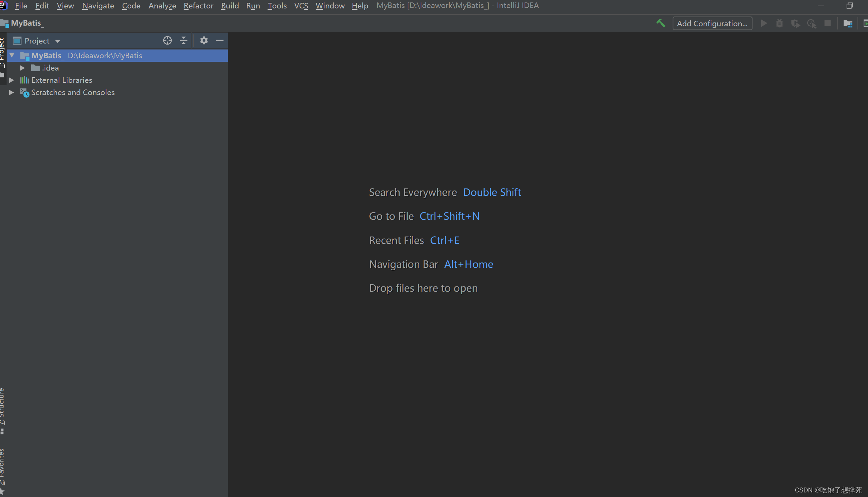Collapse the MyBatis_ root tree node
The width and height of the screenshot is (868, 497).
[12, 55]
